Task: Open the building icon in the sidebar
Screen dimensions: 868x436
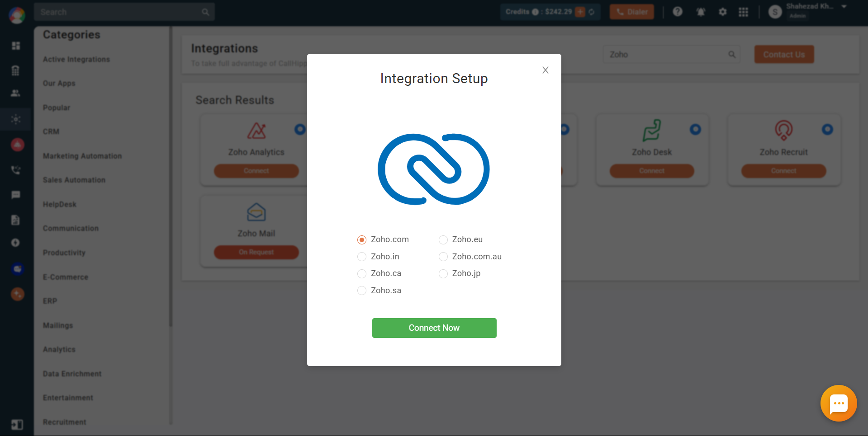Action: pyautogui.click(x=16, y=70)
